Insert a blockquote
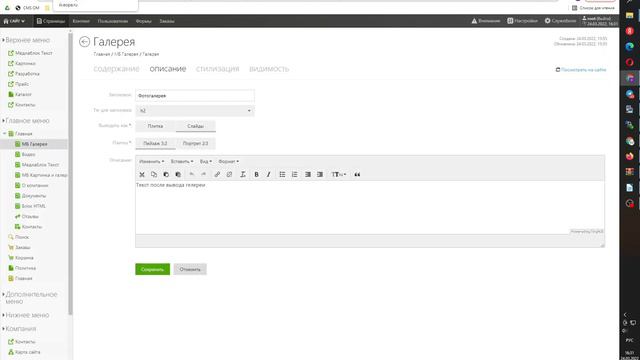 [x=357, y=175]
